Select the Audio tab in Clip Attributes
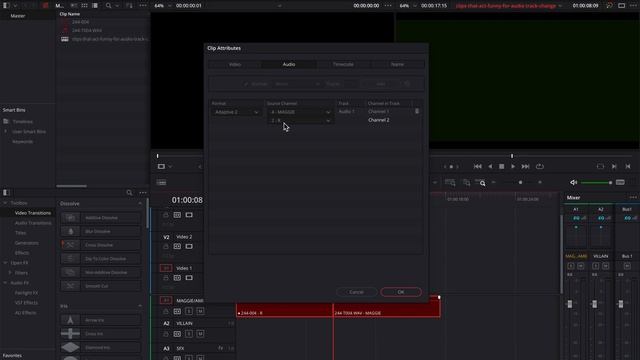The width and height of the screenshot is (640, 360). pos(289,64)
